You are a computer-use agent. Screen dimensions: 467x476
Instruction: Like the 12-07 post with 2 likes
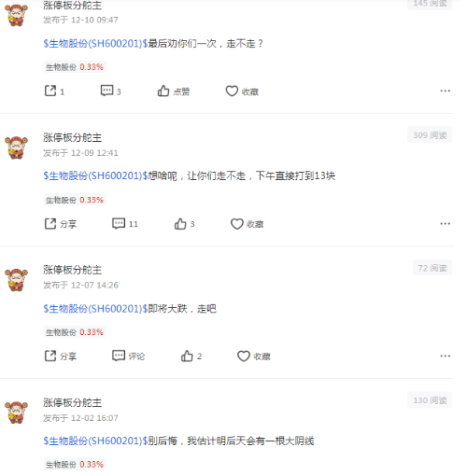[x=191, y=356]
